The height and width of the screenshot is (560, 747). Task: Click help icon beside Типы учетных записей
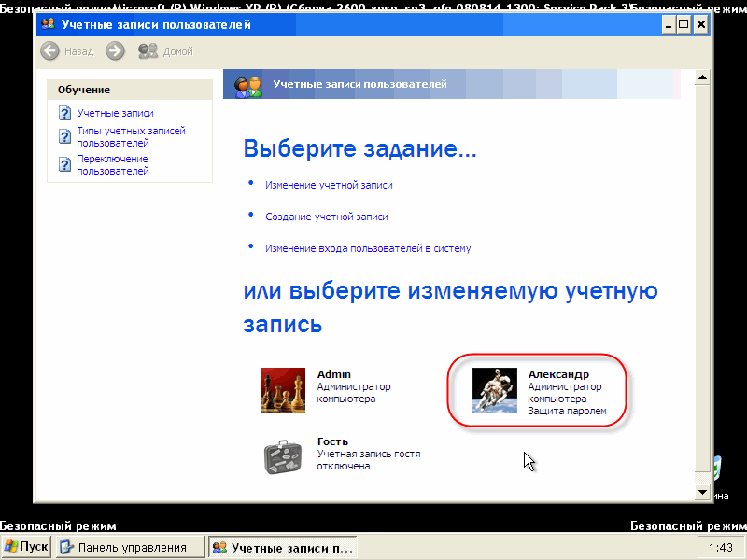pos(64,136)
